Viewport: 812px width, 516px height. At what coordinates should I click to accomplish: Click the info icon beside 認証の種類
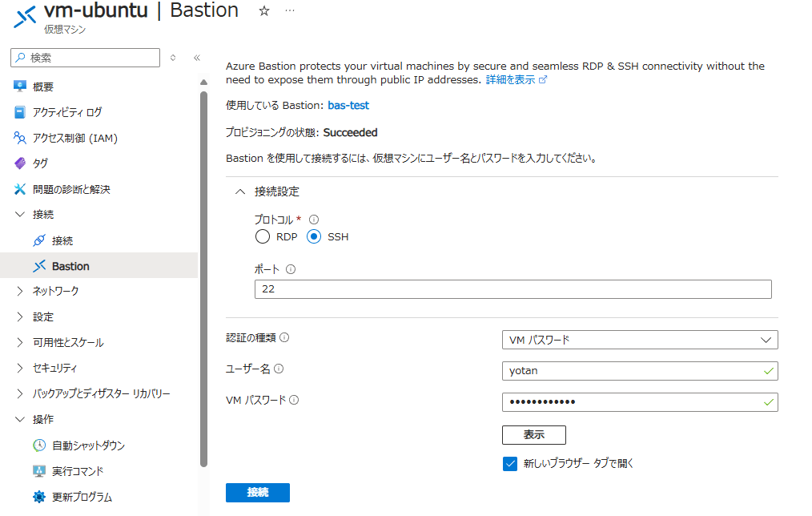[x=284, y=337]
